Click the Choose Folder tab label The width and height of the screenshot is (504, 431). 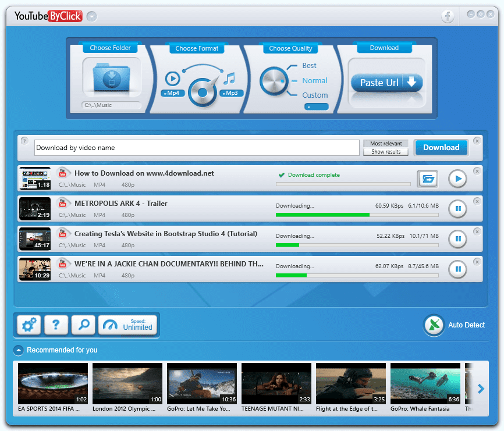tap(110, 48)
